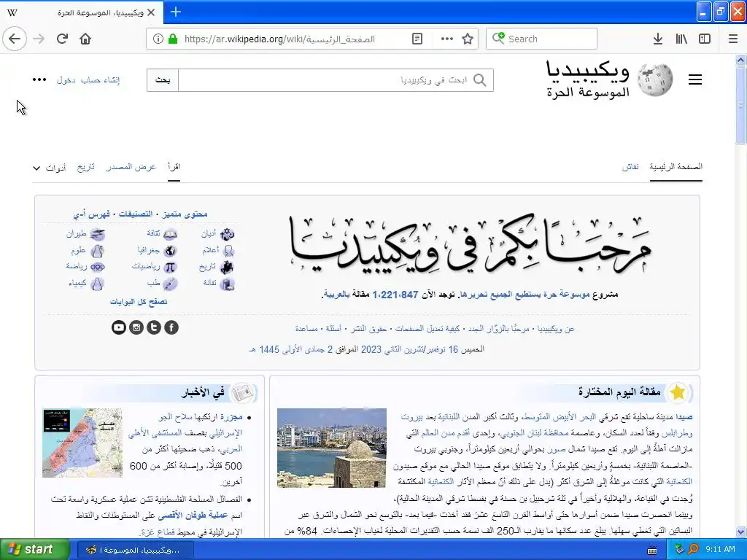Bookmark this page with the star
The image size is (747, 560).
[x=468, y=39]
